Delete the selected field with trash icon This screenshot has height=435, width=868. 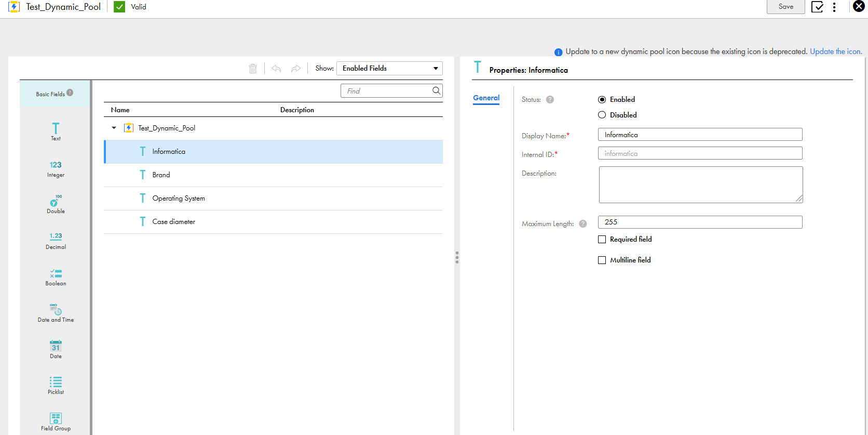click(x=253, y=69)
